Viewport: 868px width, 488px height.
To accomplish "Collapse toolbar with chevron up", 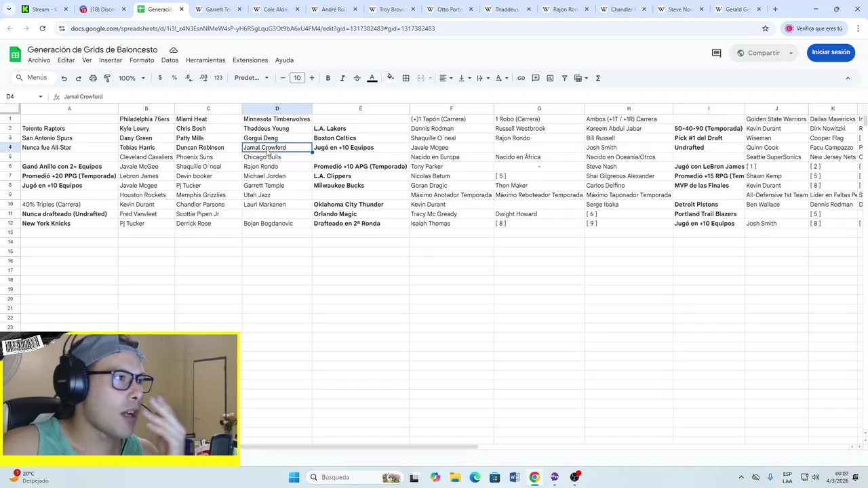I will coord(848,78).
